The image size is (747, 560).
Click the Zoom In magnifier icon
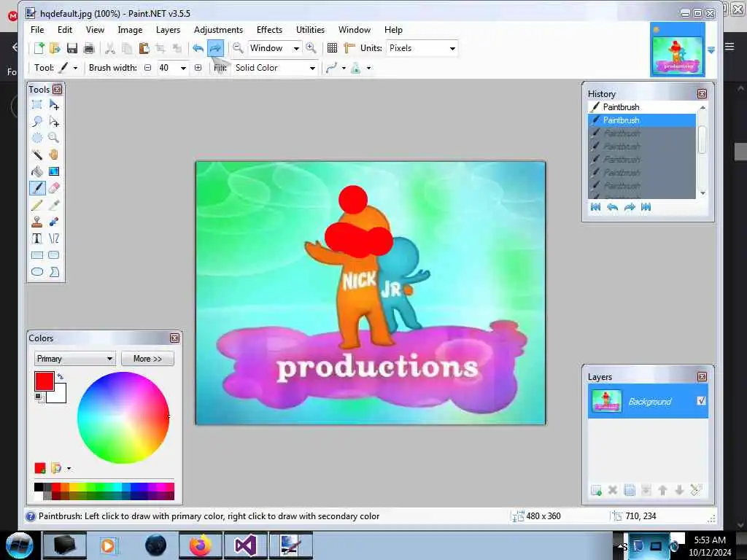pos(311,47)
